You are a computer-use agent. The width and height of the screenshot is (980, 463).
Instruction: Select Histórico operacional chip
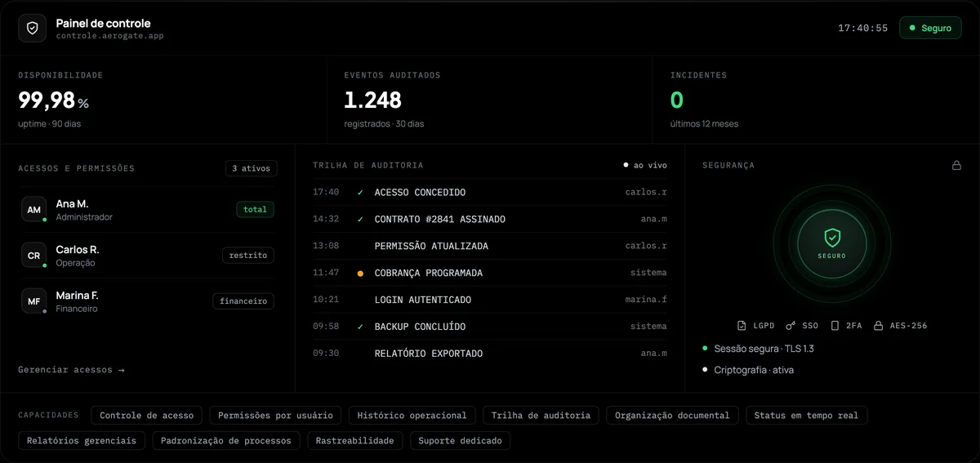point(412,416)
